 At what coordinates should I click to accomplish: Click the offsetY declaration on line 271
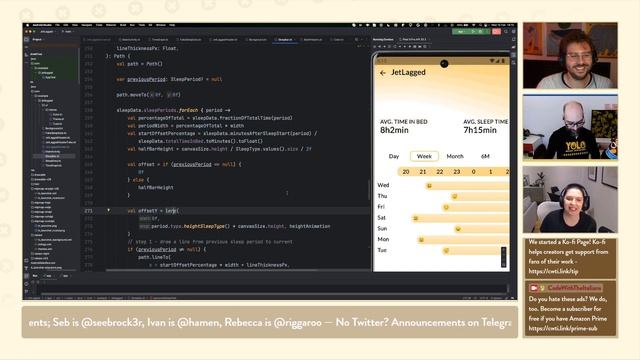[148, 211]
